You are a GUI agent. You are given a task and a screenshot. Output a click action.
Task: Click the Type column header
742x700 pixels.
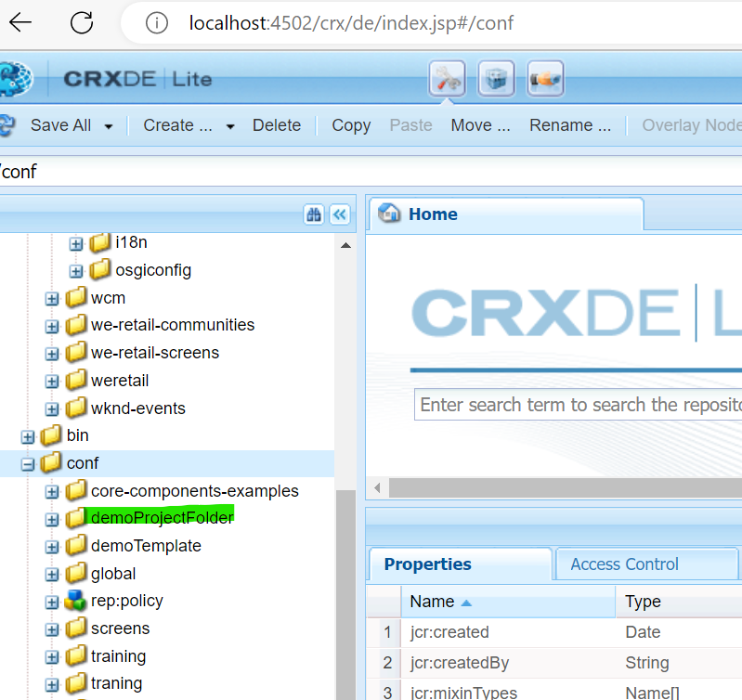[679, 602]
